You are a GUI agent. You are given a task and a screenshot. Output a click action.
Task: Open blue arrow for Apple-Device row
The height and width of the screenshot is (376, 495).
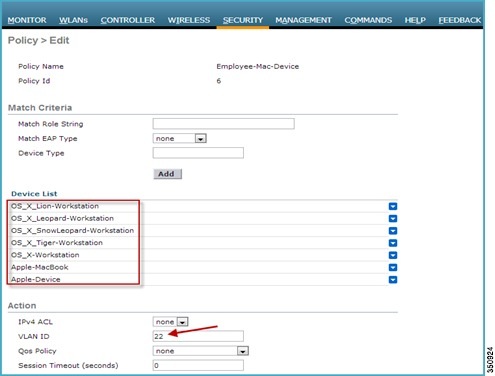pyautogui.click(x=393, y=279)
